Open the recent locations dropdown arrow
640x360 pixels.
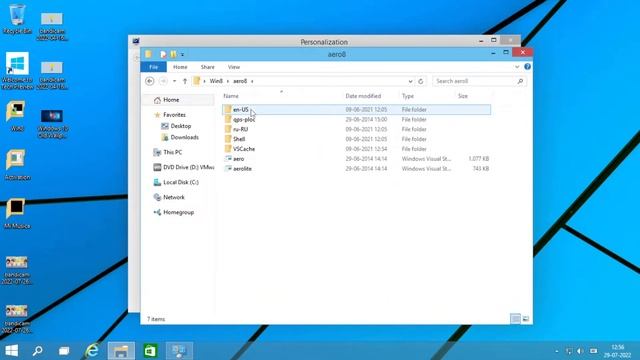click(175, 81)
